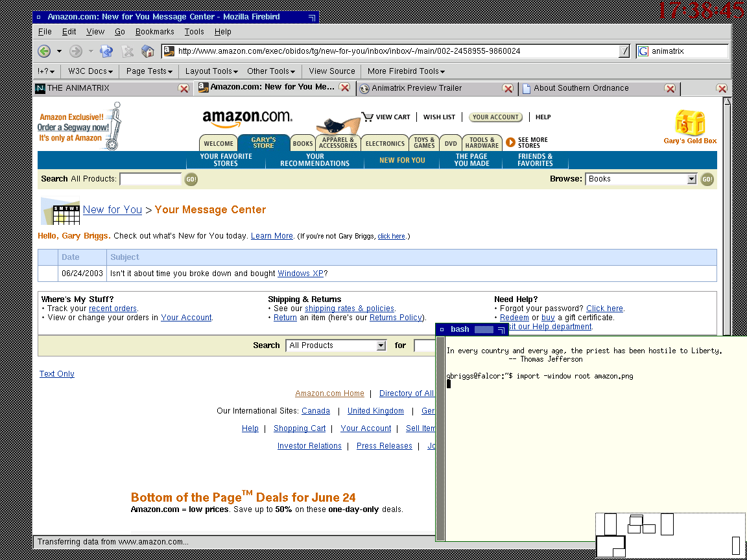Open the Forward button history dropdown arrow
The image size is (747, 560).
coord(91,51)
